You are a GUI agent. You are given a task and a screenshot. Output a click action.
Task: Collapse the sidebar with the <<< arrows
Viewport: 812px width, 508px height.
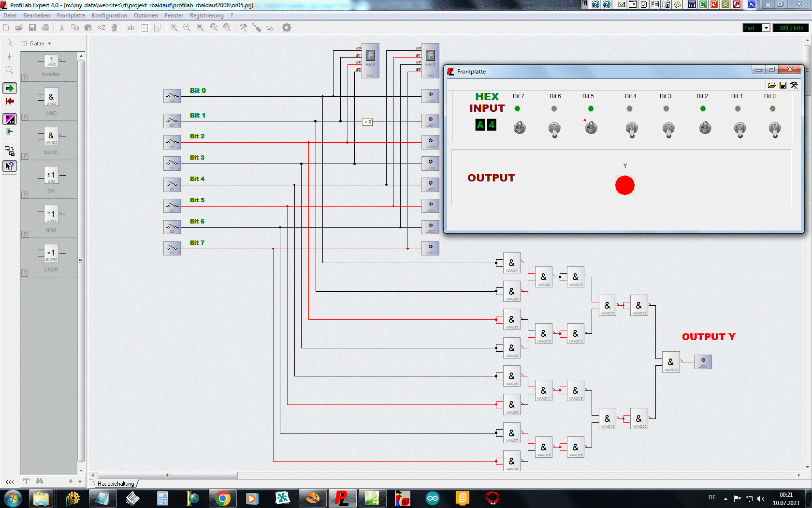pyautogui.click(x=10, y=482)
